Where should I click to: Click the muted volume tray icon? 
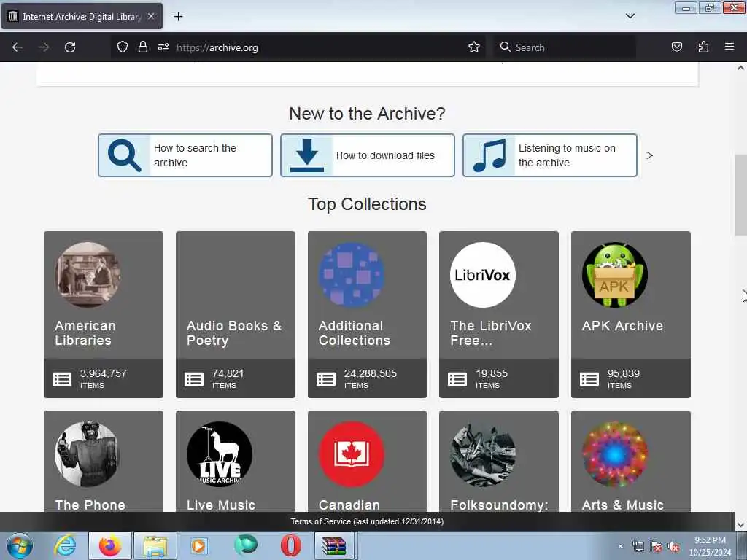click(x=673, y=547)
